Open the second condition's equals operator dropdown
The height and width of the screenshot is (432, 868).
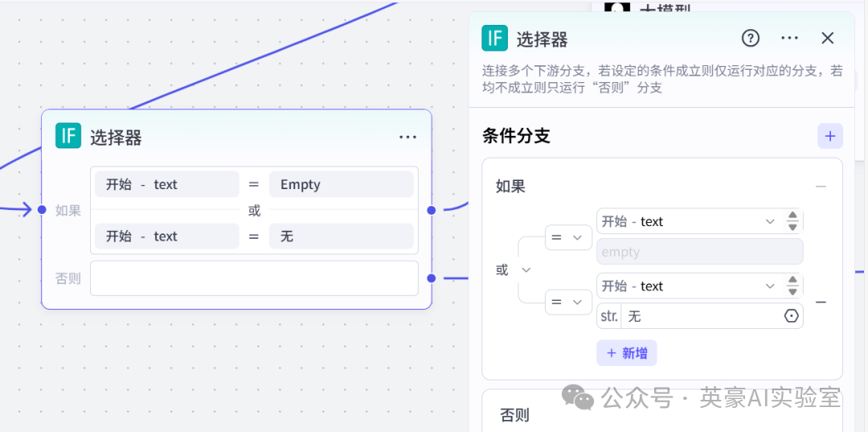click(x=568, y=302)
